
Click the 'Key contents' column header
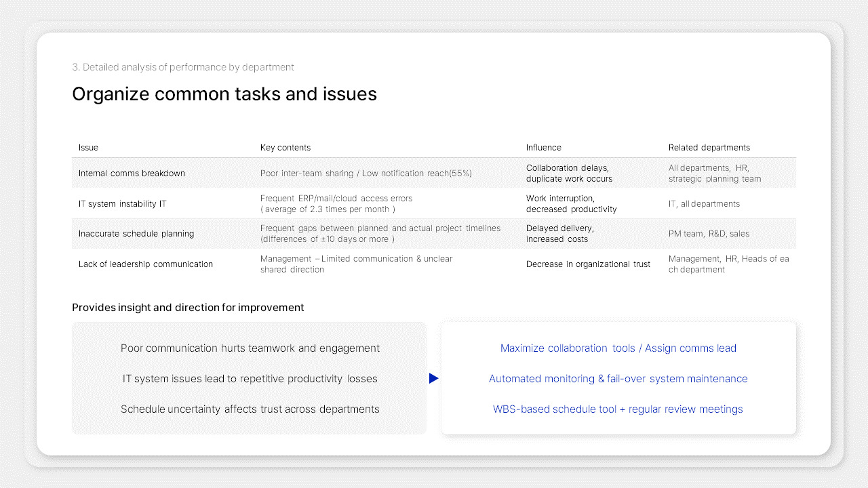pos(285,147)
